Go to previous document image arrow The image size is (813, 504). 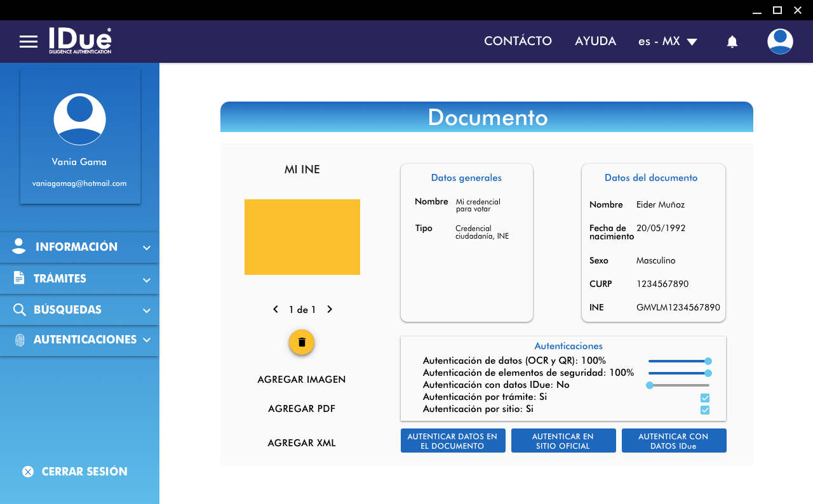pos(276,310)
